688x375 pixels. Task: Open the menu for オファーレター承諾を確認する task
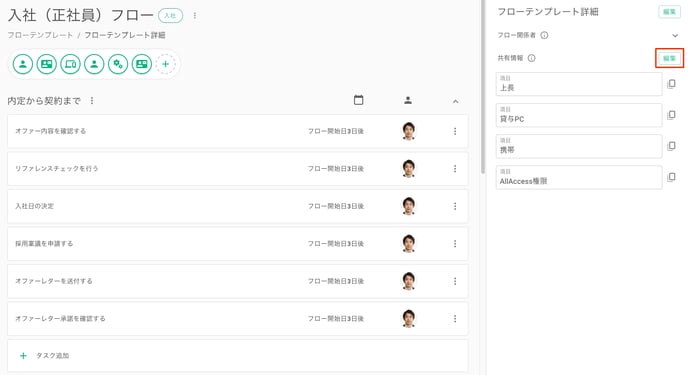(455, 319)
